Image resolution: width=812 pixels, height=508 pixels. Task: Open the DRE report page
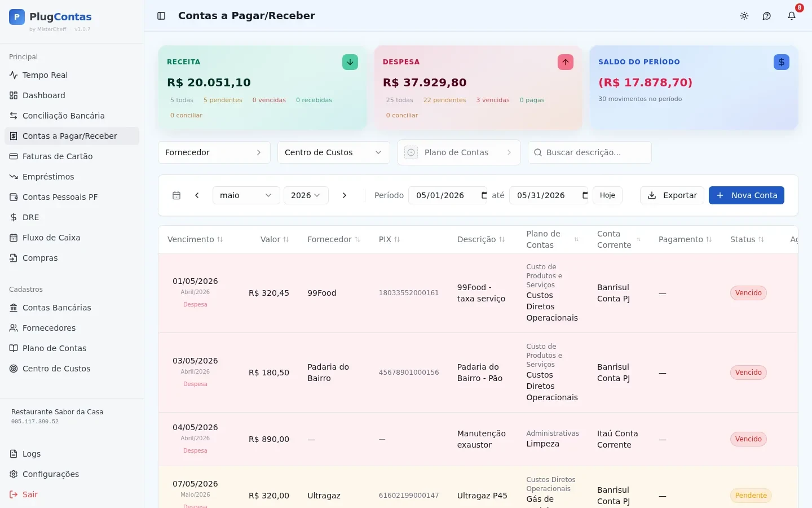pyautogui.click(x=72, y=217)
